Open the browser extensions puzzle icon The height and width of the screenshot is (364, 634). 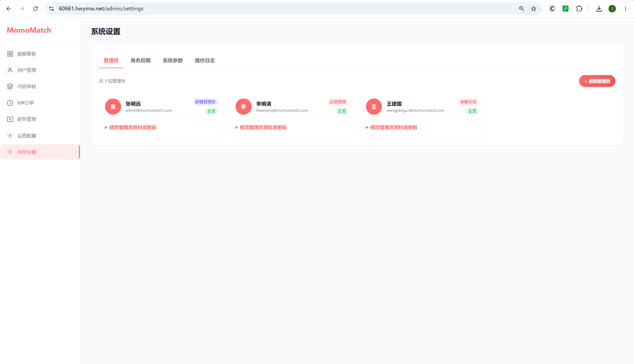point(579,8)
